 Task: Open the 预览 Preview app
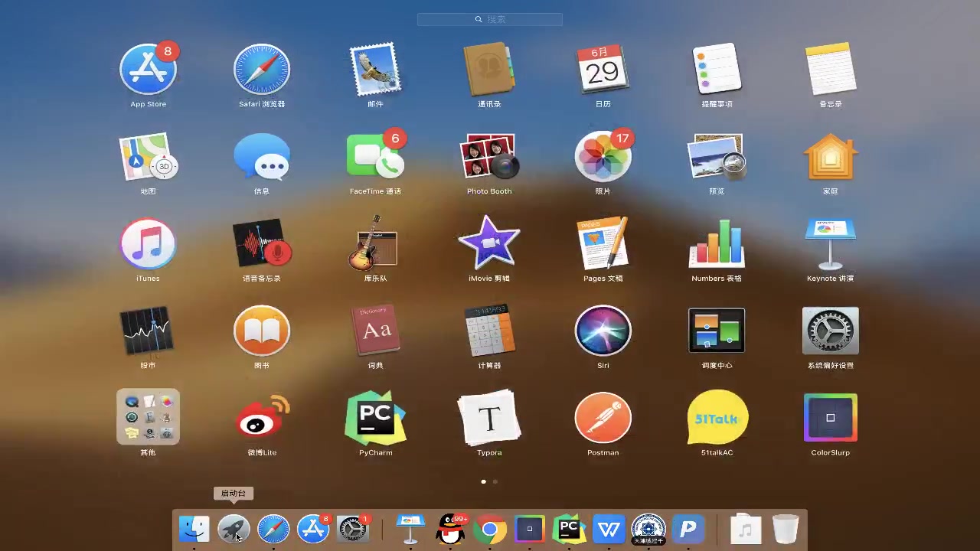[x=717, y=157]
